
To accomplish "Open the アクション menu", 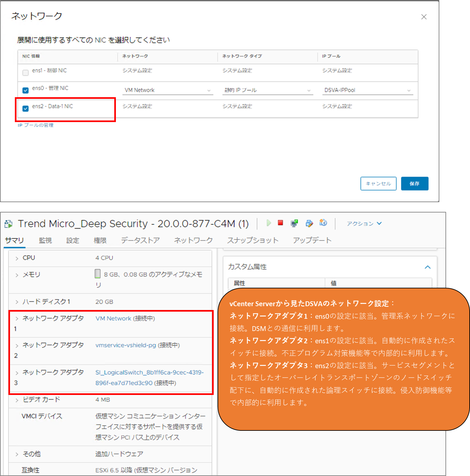I will tap(364, 223).
